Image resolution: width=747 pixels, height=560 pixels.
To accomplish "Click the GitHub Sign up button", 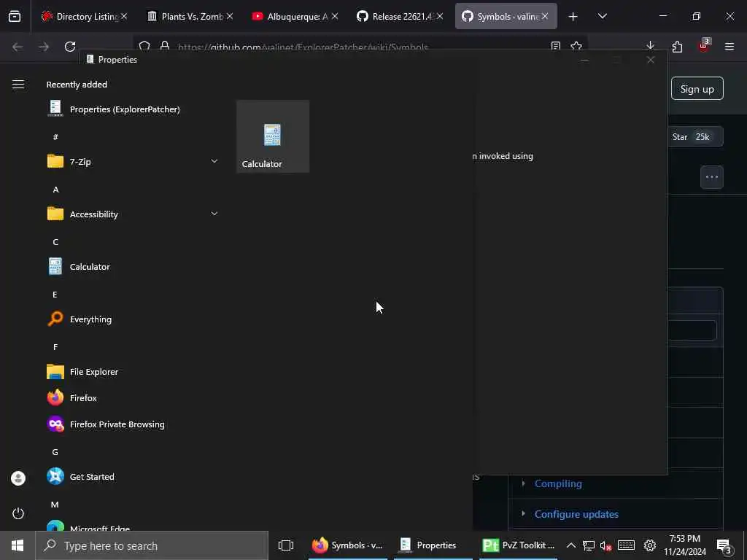I will pyautogui.click(x=697, y=88).
